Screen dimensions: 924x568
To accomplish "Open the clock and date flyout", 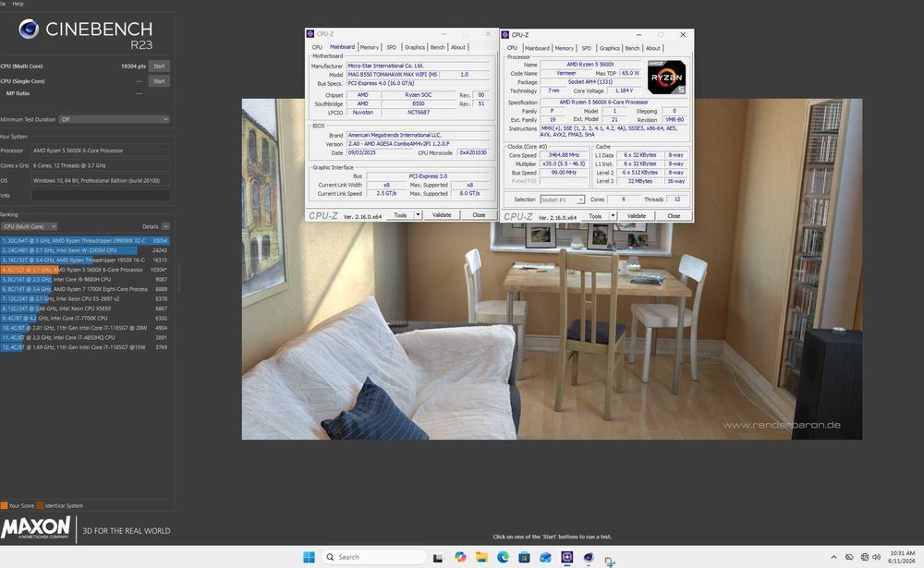I will click(x=902, y=558).
